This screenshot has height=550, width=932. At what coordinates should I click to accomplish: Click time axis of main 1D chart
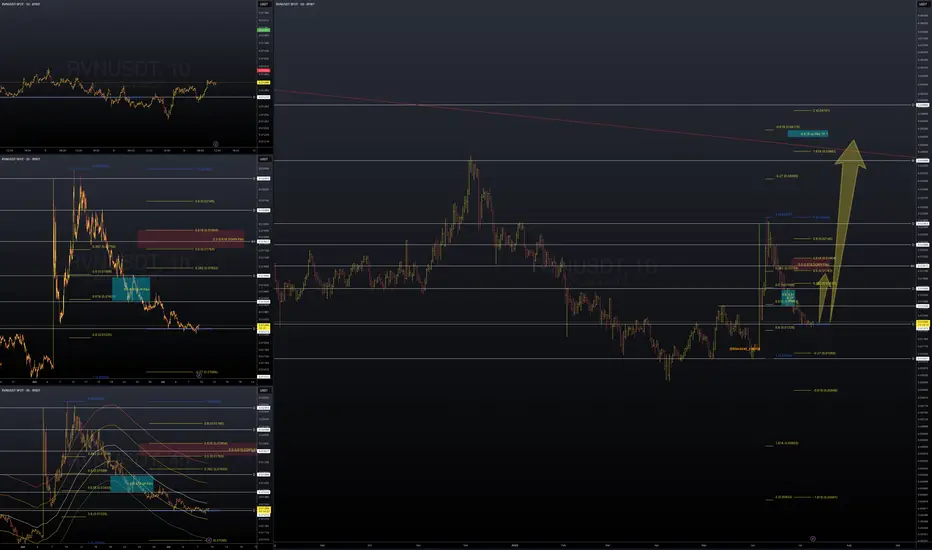pyautogui.click(x=593, y=545)
